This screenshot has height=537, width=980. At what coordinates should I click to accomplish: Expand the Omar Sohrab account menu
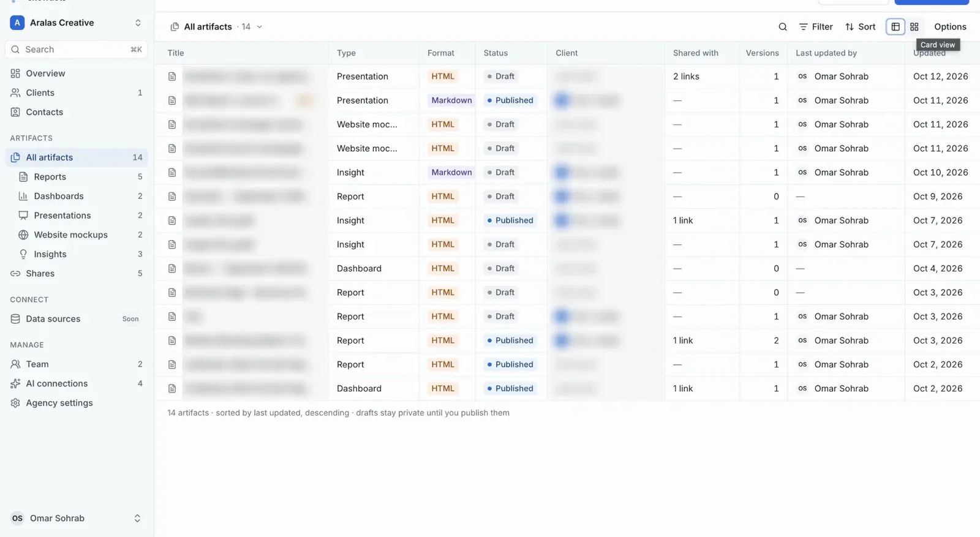[77, 518]
